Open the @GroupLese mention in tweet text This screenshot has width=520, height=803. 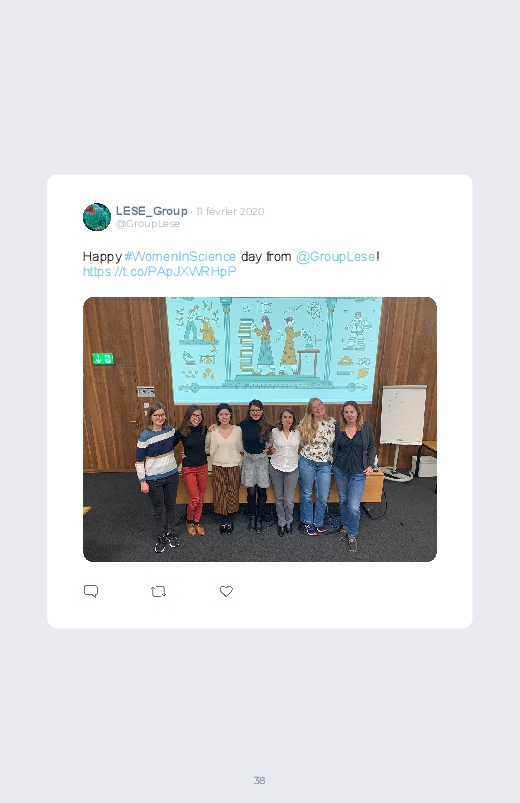[336, 257]
